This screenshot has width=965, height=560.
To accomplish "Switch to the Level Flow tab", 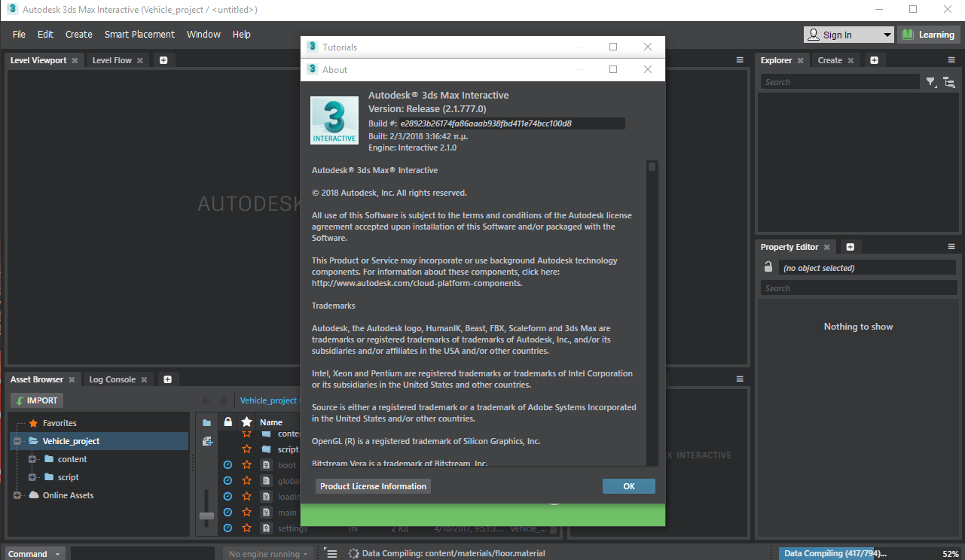I will coord(112,60).
